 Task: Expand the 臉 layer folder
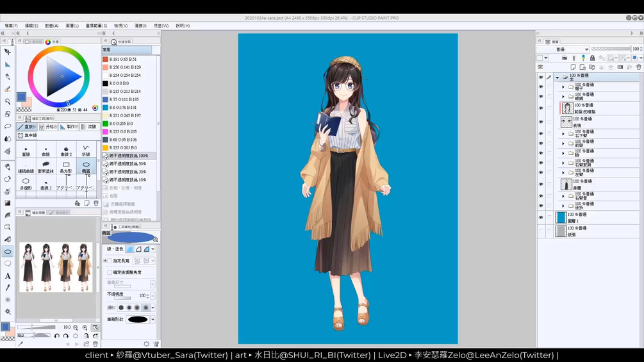tap(563, 153)
